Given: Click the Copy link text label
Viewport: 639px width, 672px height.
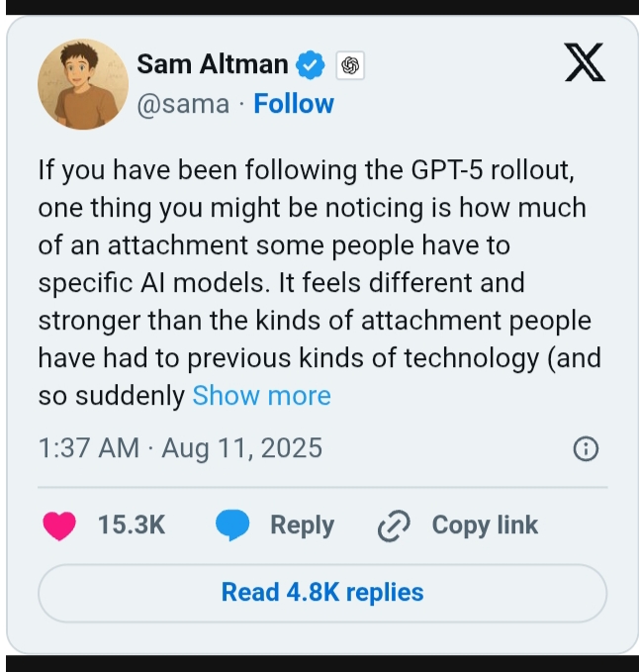Looking at the screenshot, I should pyautogui.click(x=485, y=526).
